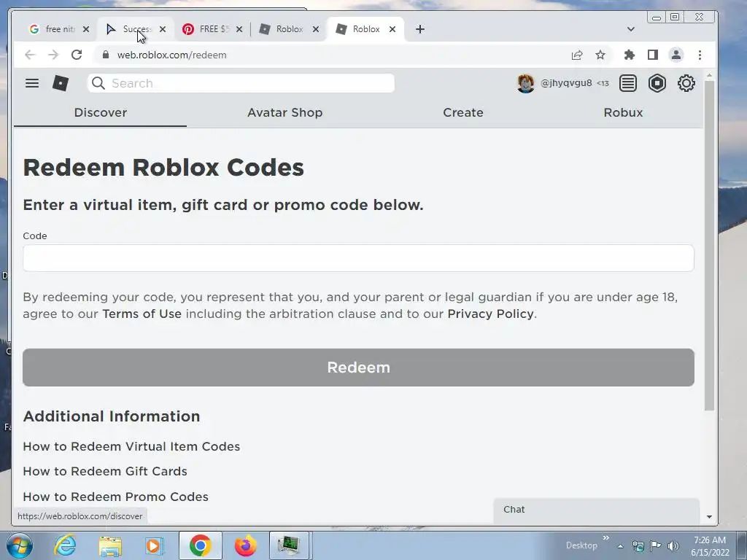View site info via the lock icon
Screen dimensions: 747x560
point(105,55)
